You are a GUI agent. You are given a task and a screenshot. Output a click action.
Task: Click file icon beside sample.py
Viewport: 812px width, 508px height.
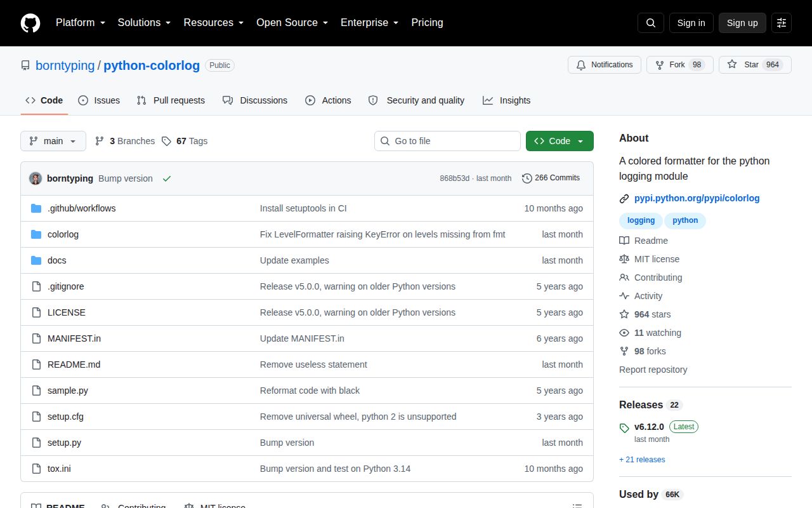36,391
